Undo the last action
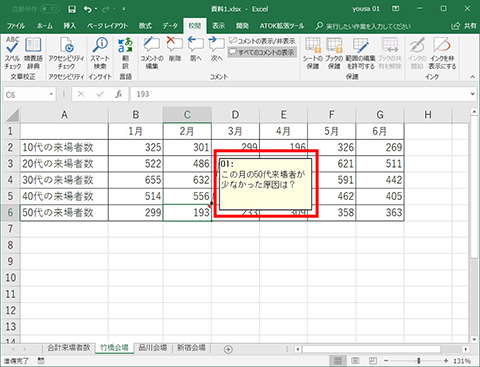480x367 pixels. click(x=87, y=9)
